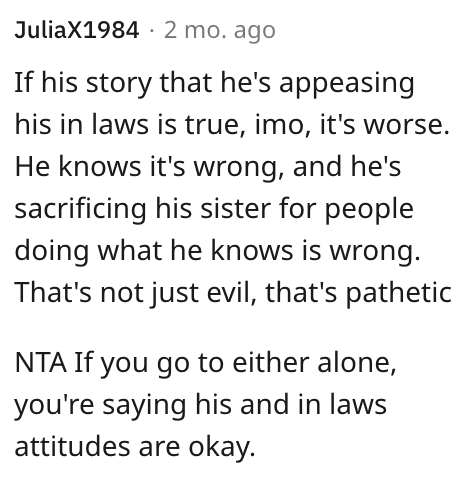Image resolution: width=472 pixels, height=482 pixels.
Task: Click the 'NTA' verdict text
Action: coord(41,363)
